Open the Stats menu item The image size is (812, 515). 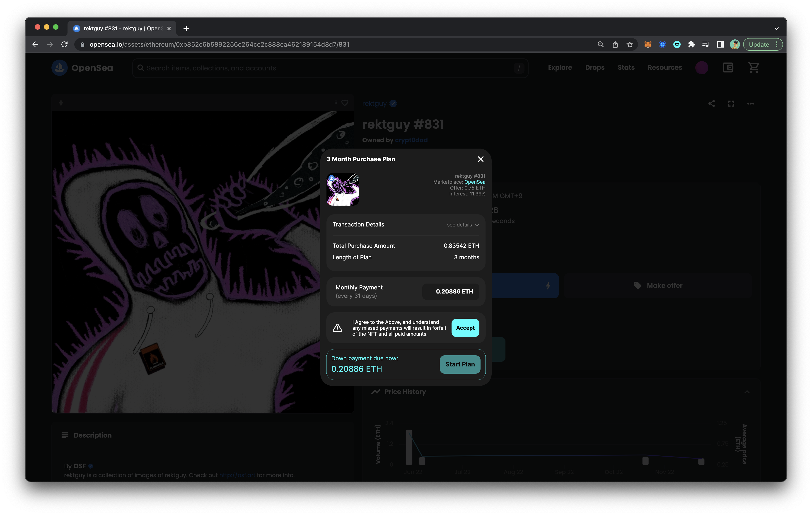[x=626, y=68]
